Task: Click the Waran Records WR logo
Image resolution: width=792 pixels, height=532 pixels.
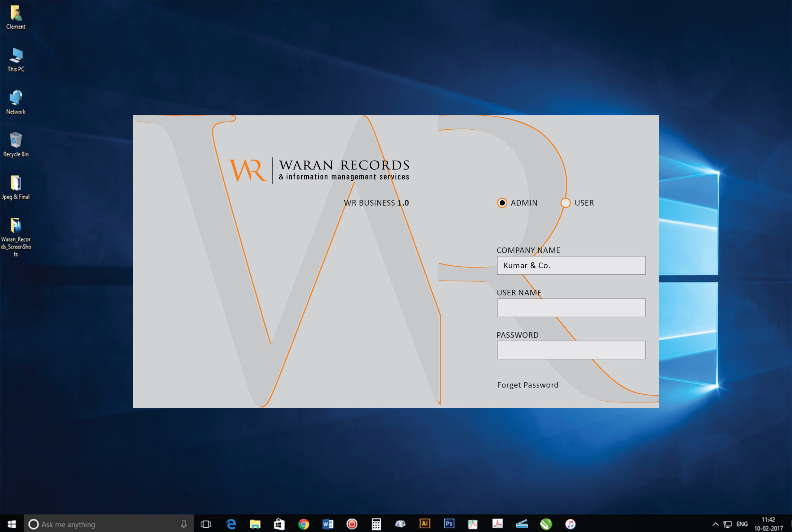Action: pos(248,170)
